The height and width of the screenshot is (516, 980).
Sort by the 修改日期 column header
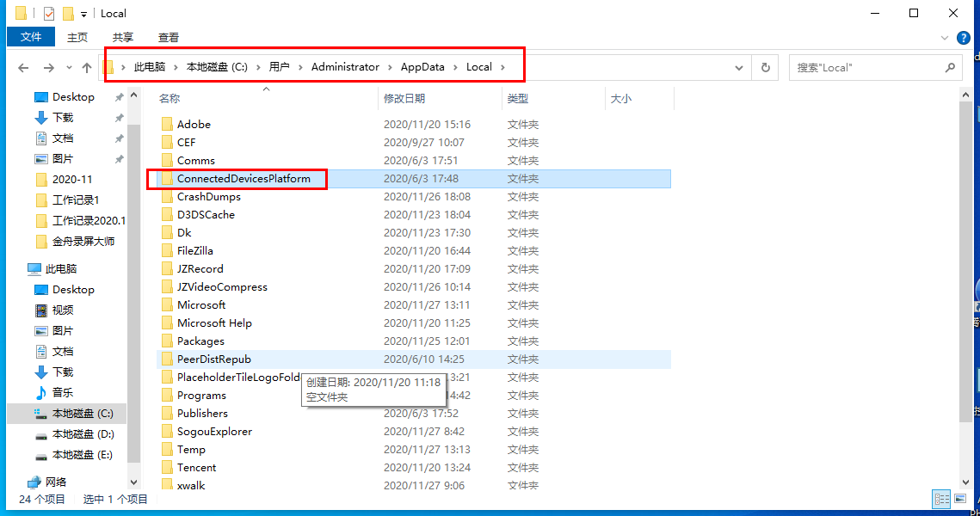pos(404,99)
